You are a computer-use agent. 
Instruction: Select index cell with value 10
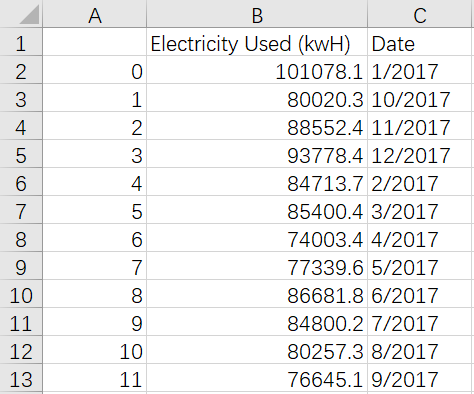(95, 350)
